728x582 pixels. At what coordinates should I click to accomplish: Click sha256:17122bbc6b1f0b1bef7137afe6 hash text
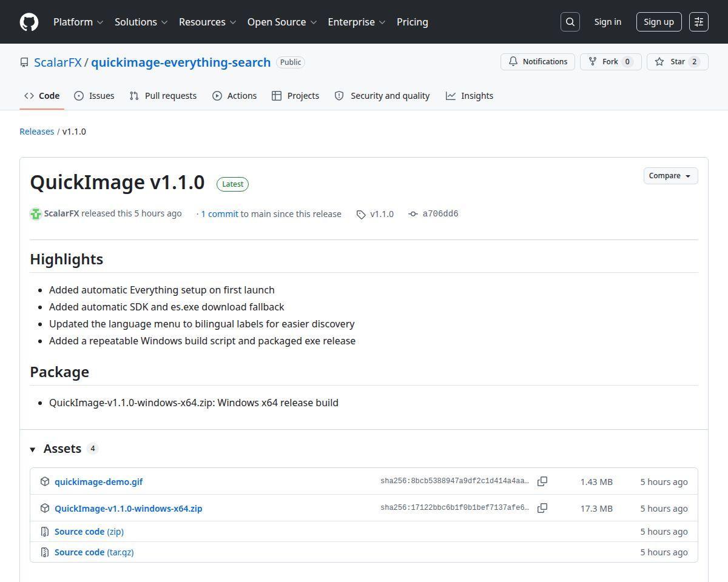(x=454, y=508)
